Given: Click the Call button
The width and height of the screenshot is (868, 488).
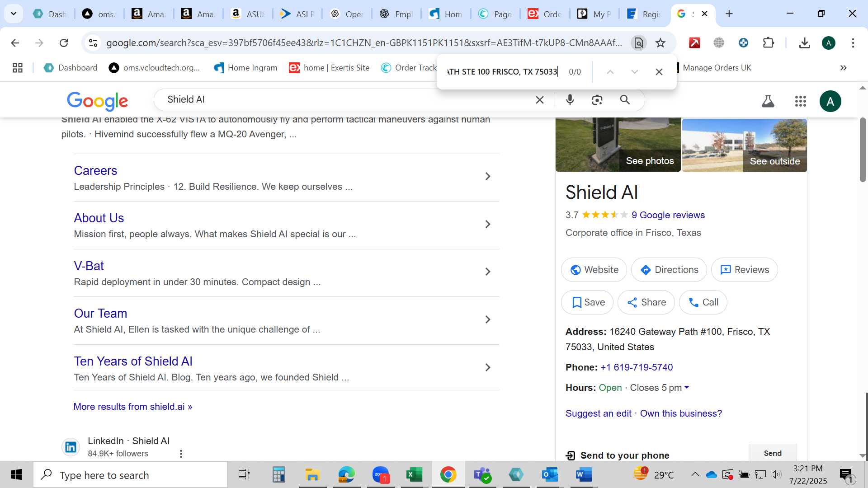Looking at the screenshot, I should pos(703,302).
